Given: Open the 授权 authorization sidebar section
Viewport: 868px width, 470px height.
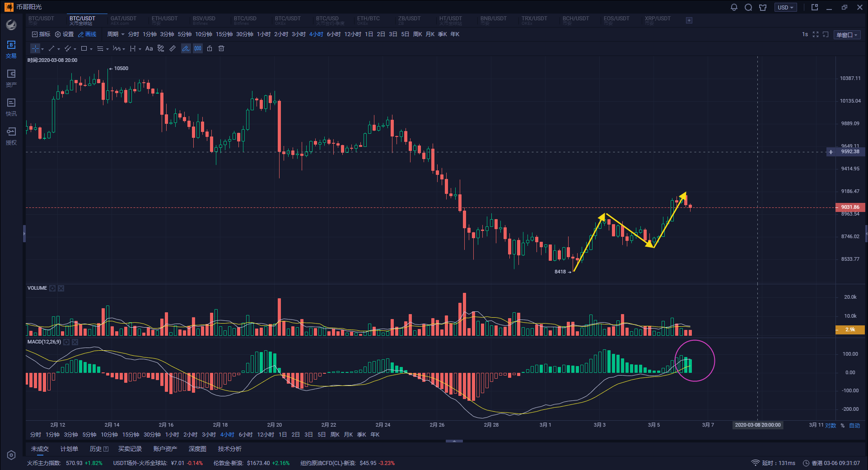Looking at the screenshot, I should coord(11,136).
